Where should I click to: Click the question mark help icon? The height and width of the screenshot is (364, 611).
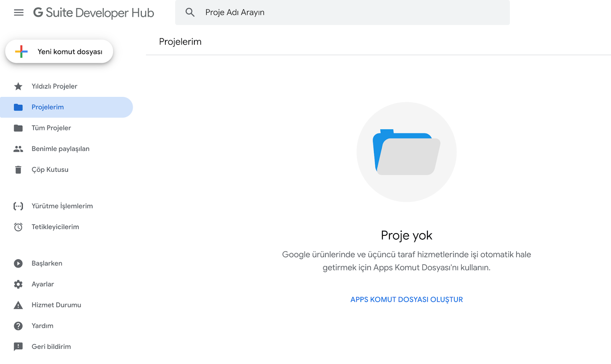point(18,326)
